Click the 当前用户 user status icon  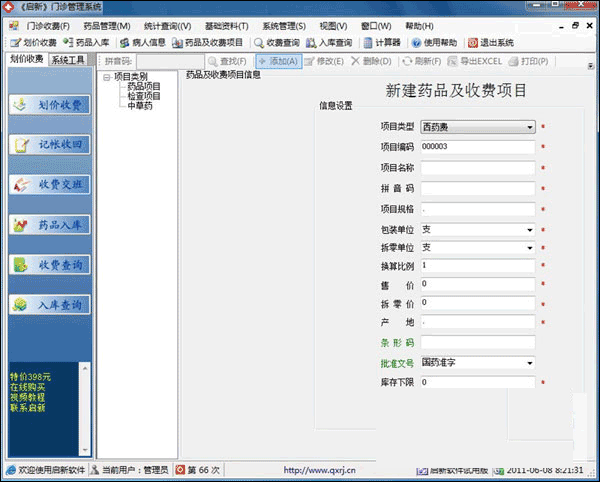95,470
